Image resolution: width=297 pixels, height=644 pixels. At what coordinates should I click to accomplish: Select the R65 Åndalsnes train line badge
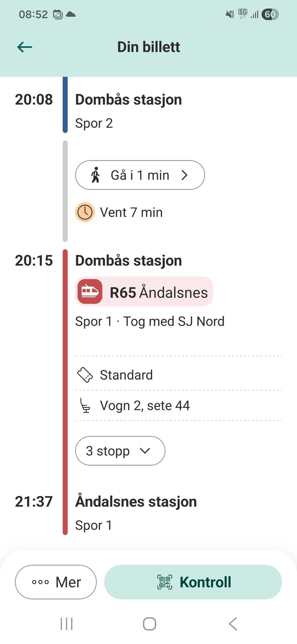144,291
